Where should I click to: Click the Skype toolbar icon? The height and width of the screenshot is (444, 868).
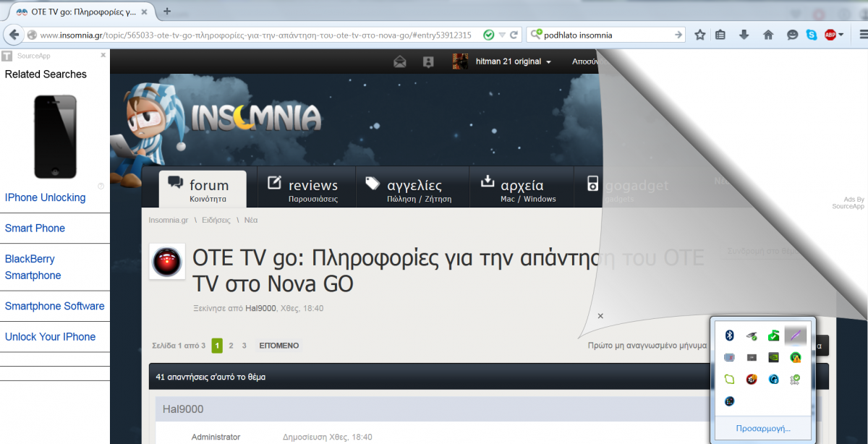click(x=812, y=35)
